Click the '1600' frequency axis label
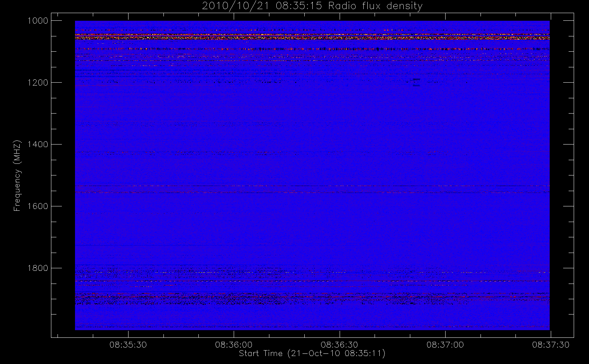This screenshot has width=589, height=364. pyautogui.click(x=38, y=206)
